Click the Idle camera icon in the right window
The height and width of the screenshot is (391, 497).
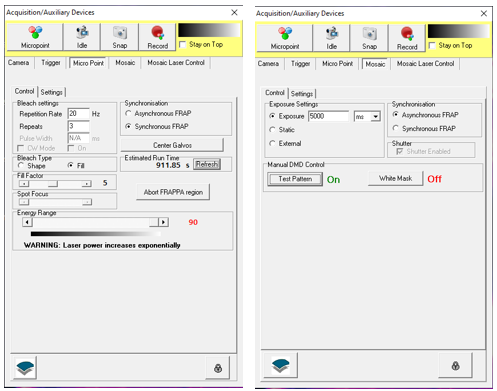point(332,34)
